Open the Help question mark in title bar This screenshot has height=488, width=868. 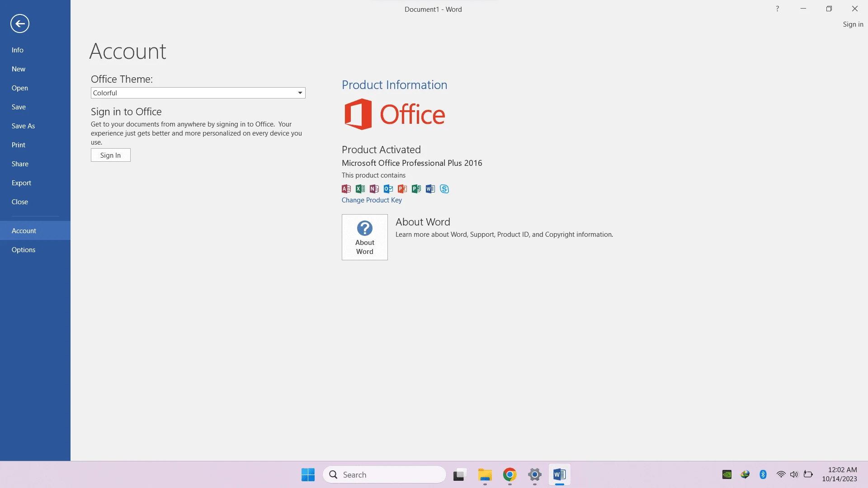(778, 9)
